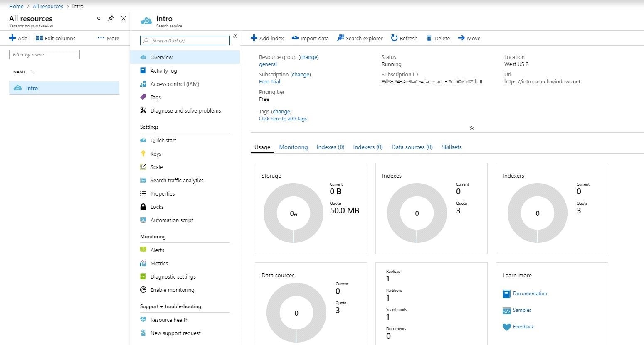644x345 pixels.
Task: Sort resources by NAME column arrows
Action: click(x=32, y=72)
